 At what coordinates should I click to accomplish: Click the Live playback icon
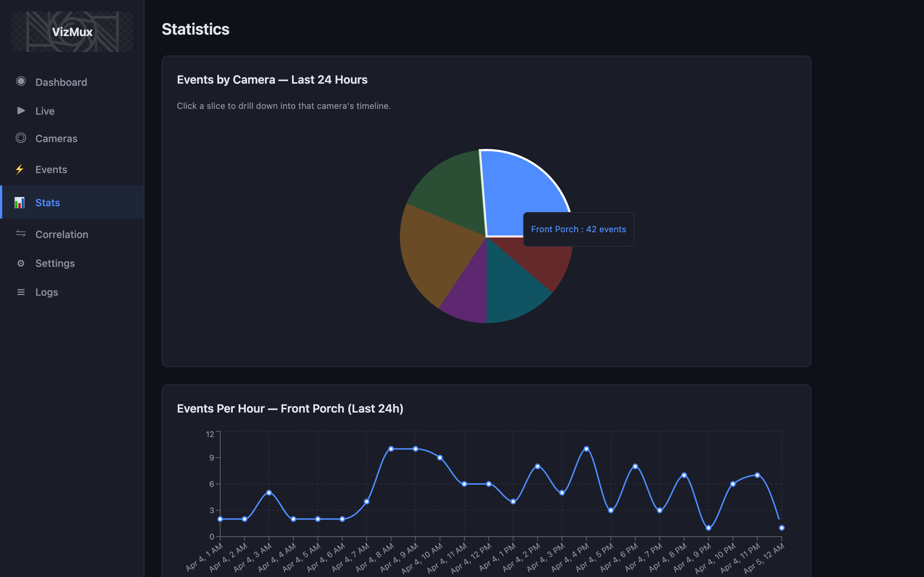tap(21, 111)
